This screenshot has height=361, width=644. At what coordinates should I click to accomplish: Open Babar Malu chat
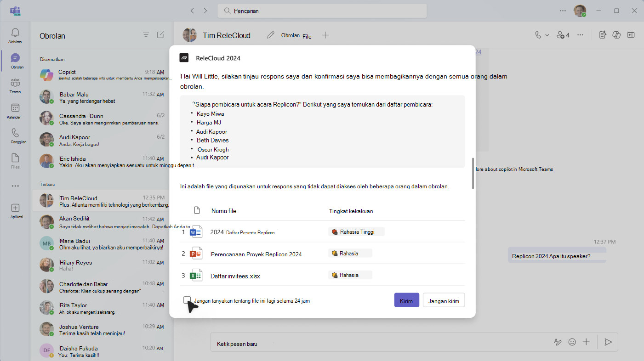(x=102, y=97)
